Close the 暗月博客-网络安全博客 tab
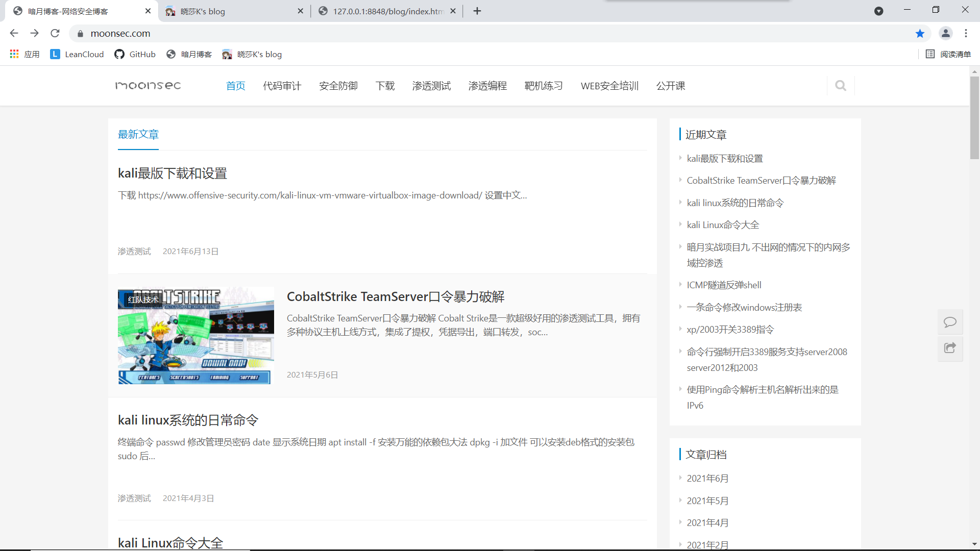 tap(148, 11)
